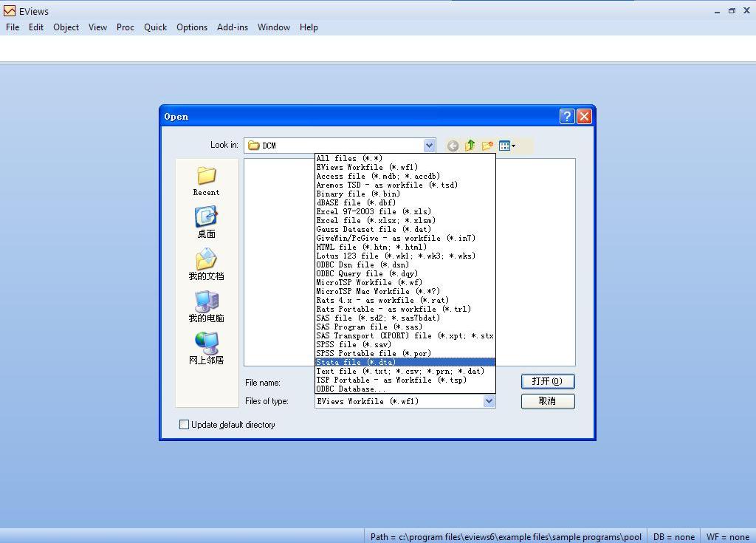Select Excel 97-2003 file (*.xls)
The height and width of the screenshot is (543, 756).
[405, 212]
